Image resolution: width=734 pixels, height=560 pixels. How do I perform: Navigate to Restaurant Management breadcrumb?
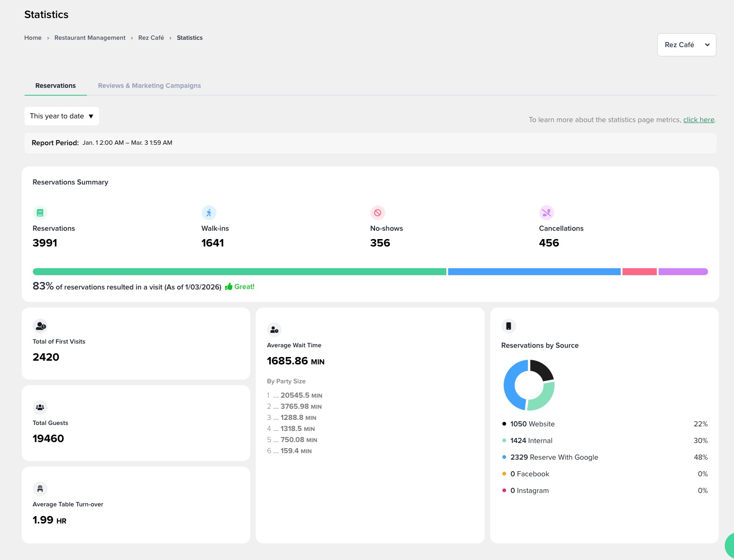coord(90,38)
